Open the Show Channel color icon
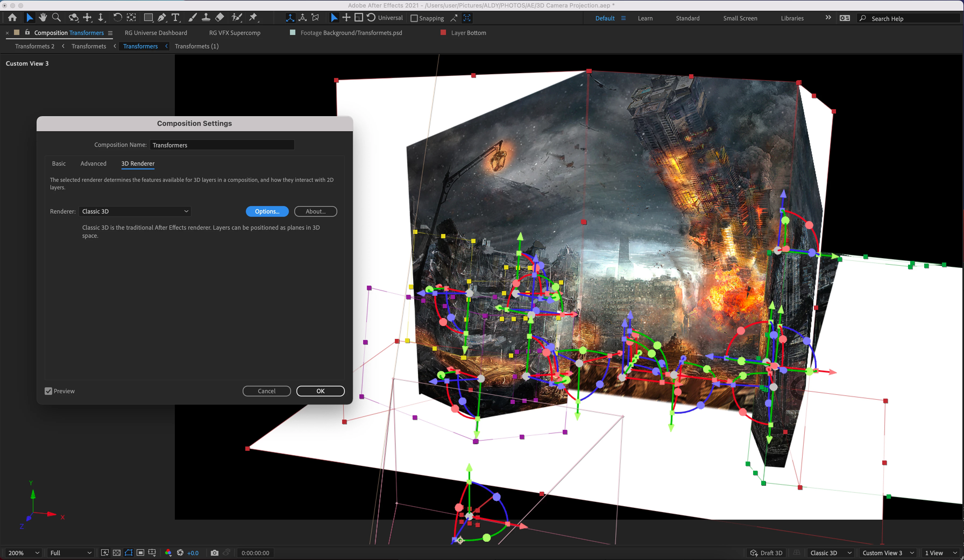The width and height of the screenshot is (964, 560). [168, 553]
